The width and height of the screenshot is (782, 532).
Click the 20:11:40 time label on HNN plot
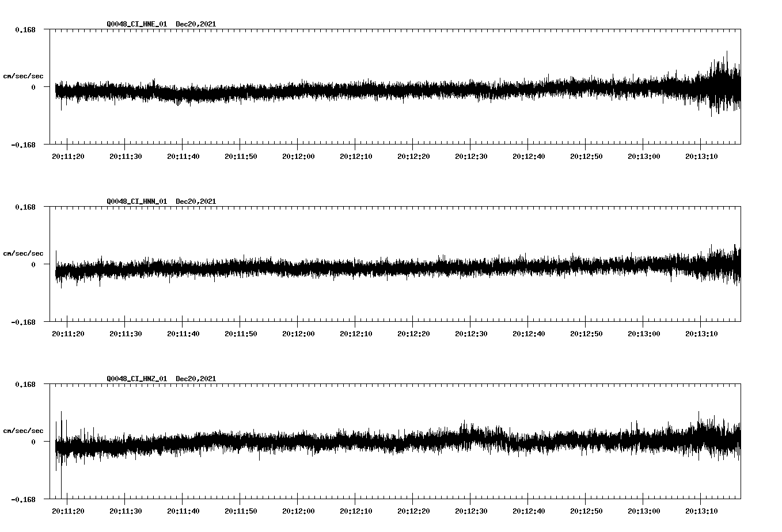[183, 334]
